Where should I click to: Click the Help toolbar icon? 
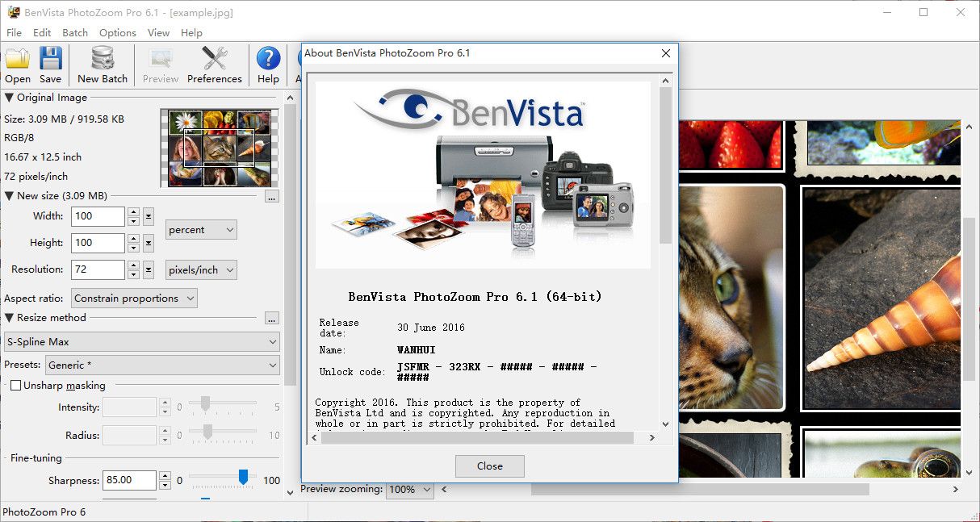(268, 65)
